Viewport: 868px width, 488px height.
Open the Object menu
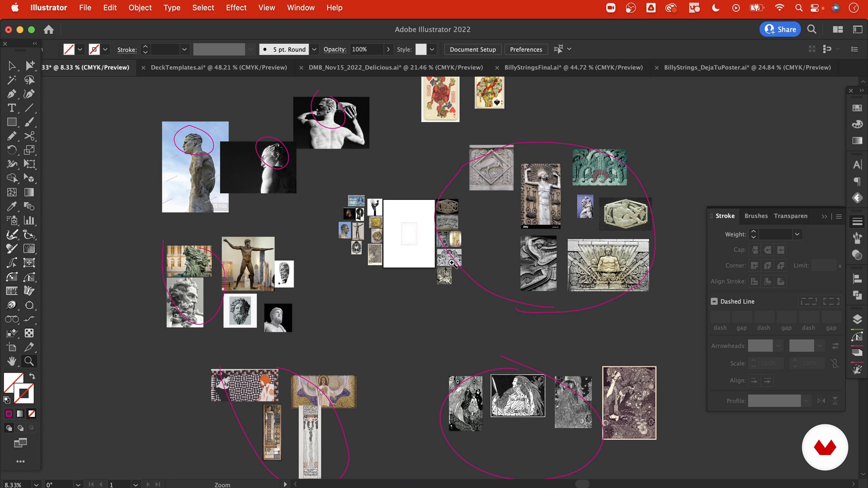[140, 8]
